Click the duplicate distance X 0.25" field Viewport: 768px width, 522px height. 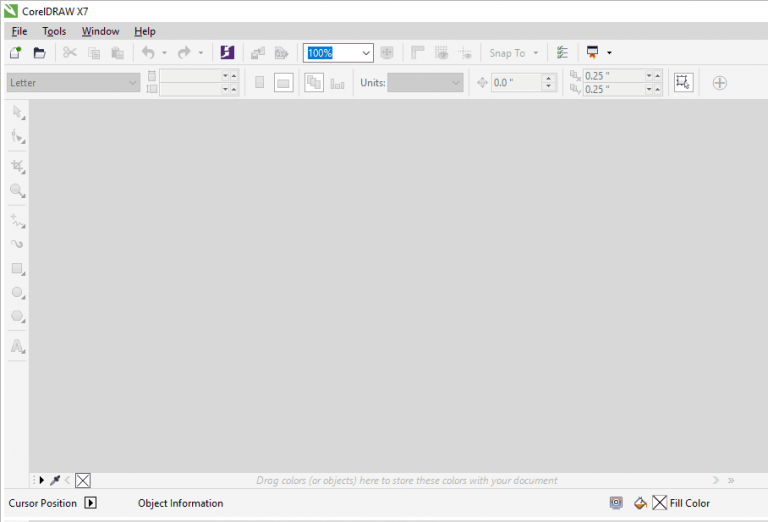pyautogui.click(x=614, y=76)
